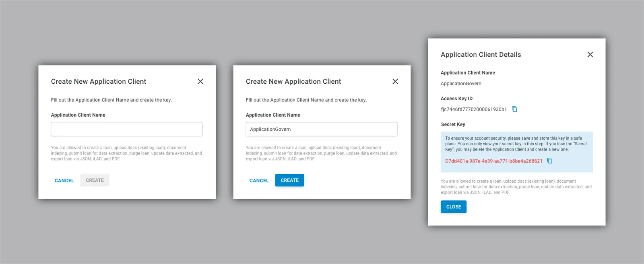644x264 pixels.
Task: Copy the Access Key ID to clipboard
Action: click(514, 109)
